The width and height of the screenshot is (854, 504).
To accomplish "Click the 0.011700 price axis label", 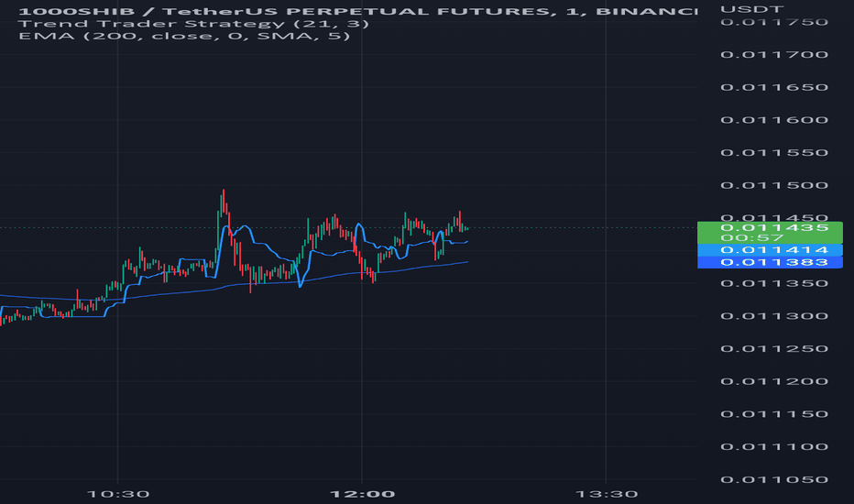I will click(774, 54).
